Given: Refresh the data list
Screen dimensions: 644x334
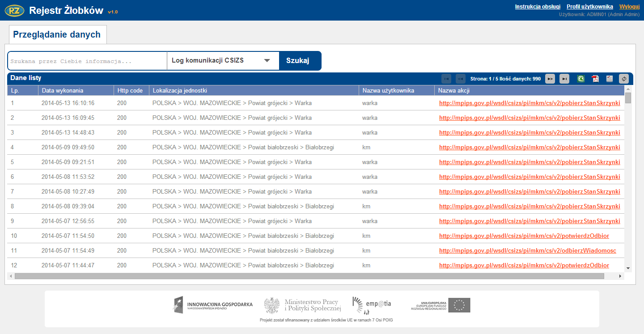Looking at the screenshot, I should click(x=624, y=79).
